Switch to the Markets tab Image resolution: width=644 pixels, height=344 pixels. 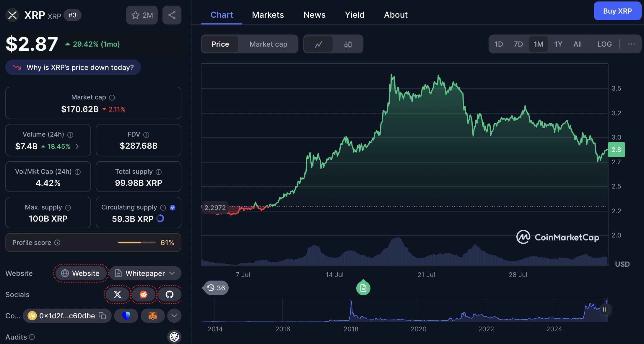(x=268, y=15)
